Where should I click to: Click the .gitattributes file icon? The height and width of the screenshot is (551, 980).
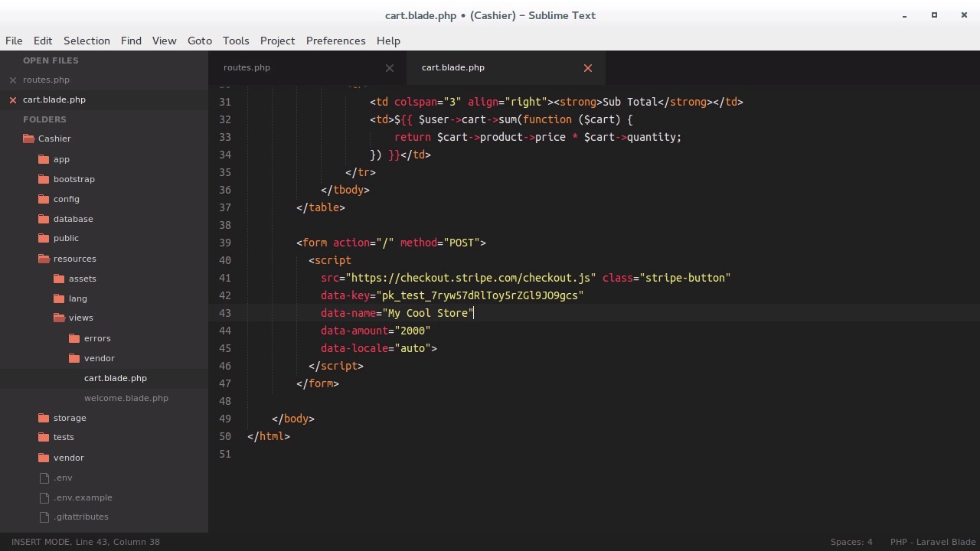(44, 517)
